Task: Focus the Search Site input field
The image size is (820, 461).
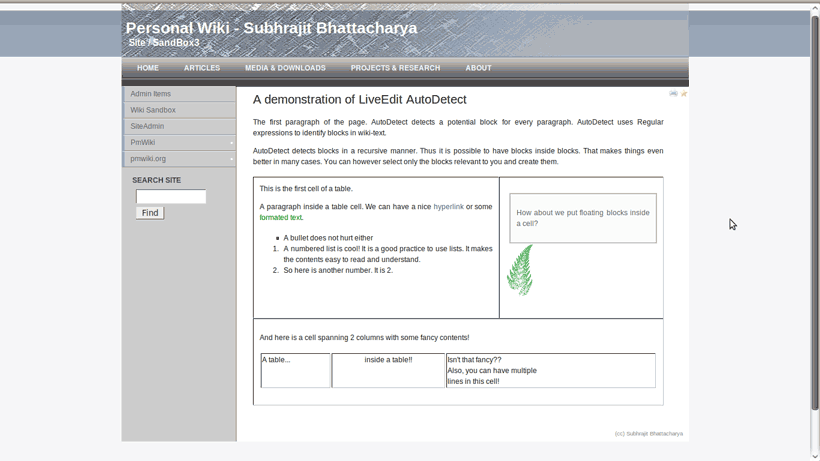Action: (171, 197)
